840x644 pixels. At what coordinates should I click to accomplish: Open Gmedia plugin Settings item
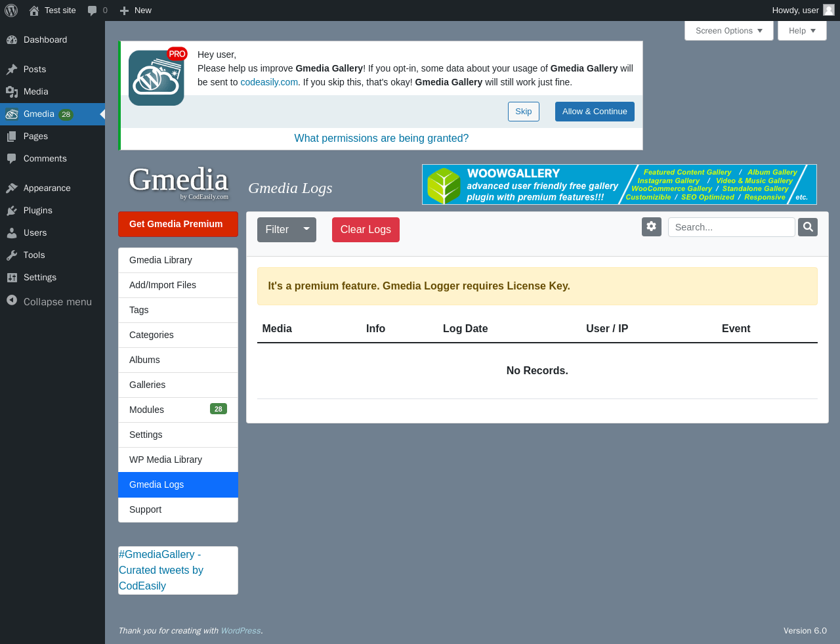178,435
